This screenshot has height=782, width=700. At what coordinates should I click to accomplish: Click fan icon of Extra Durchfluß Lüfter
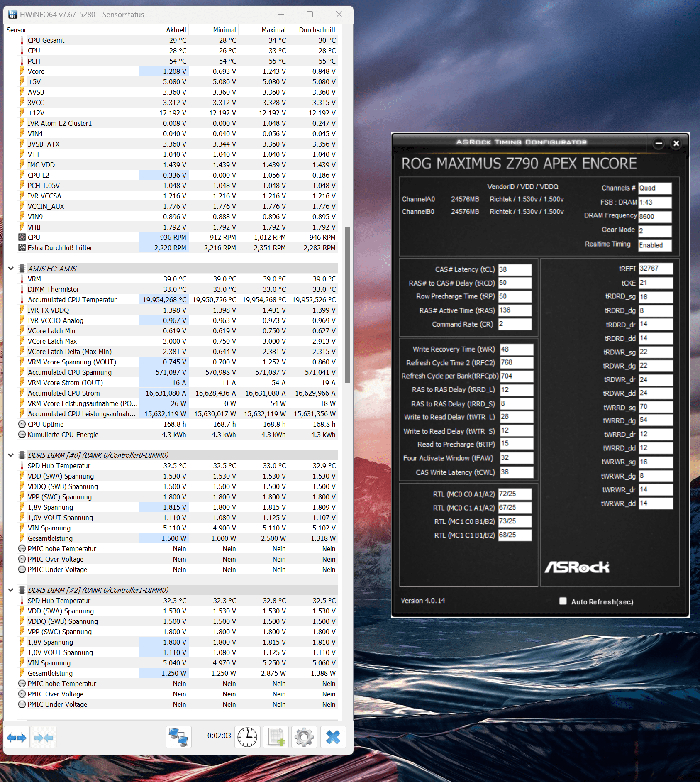tap(22, 248)
